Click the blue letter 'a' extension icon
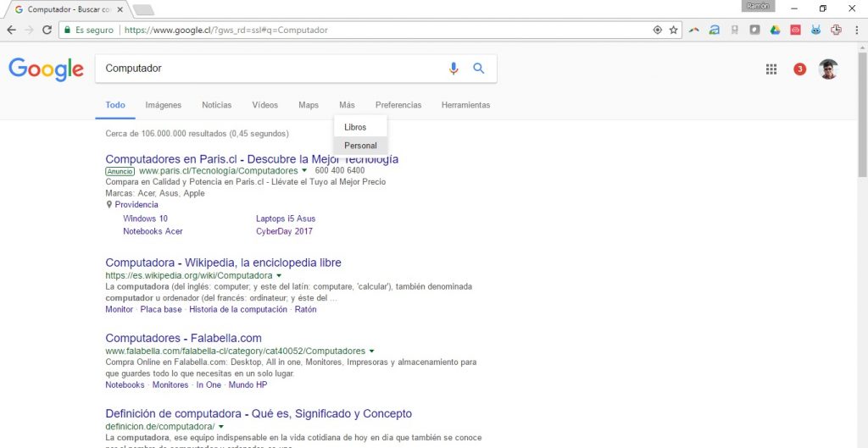 click(714, 30)
